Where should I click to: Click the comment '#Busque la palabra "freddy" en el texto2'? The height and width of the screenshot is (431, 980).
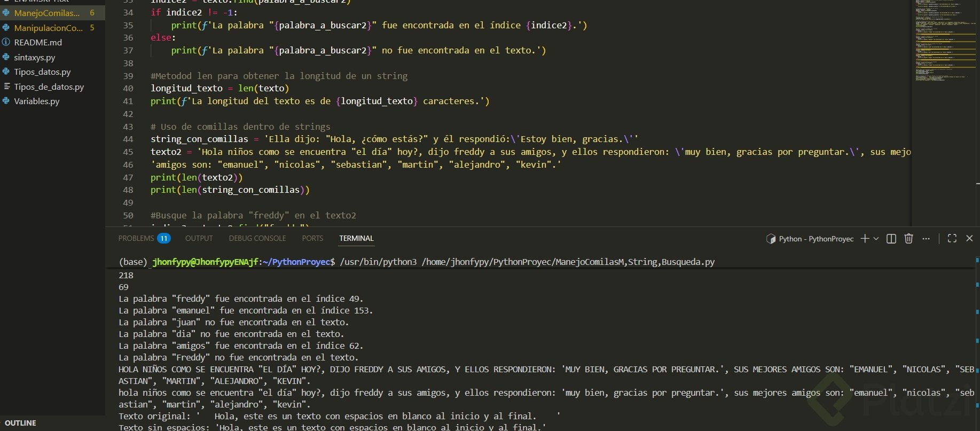click(x=253, y=215)
